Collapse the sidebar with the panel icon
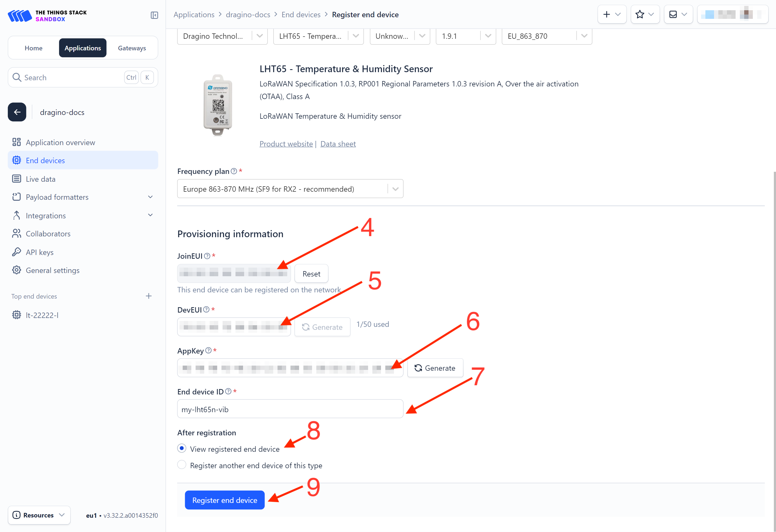The height and width of the screenshot is (532, 776). [154, 15]
